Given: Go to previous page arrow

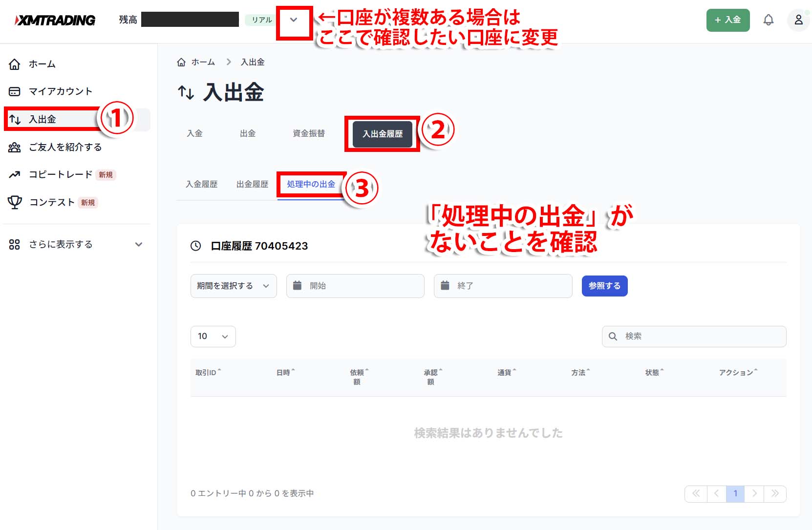Looking at the screenshot, I should 716,493.
